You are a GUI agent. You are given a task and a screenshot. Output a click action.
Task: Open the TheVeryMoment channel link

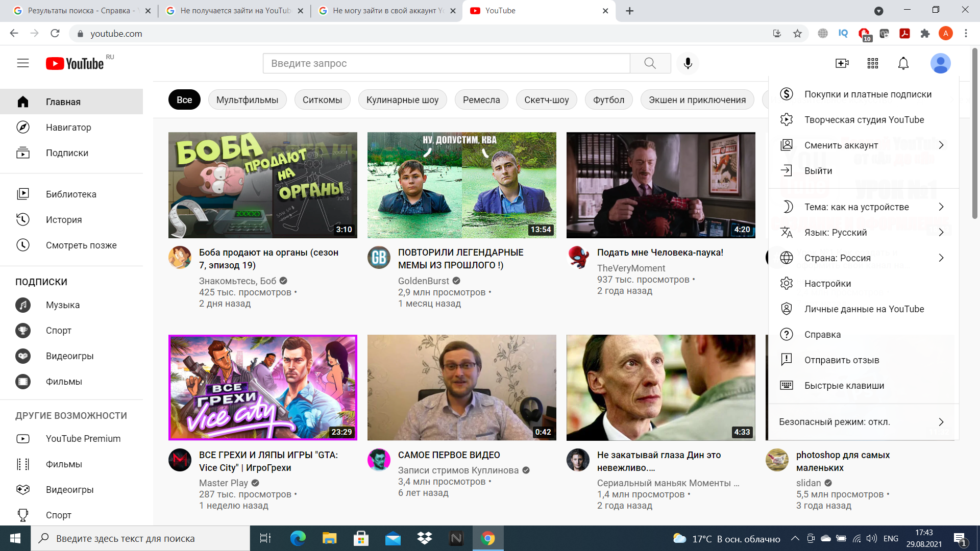631,268
